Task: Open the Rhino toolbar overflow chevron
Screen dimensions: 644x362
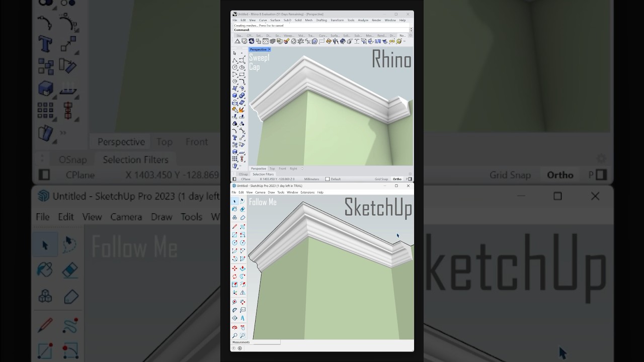Action: pyautogui.click(x=405, y=41)
